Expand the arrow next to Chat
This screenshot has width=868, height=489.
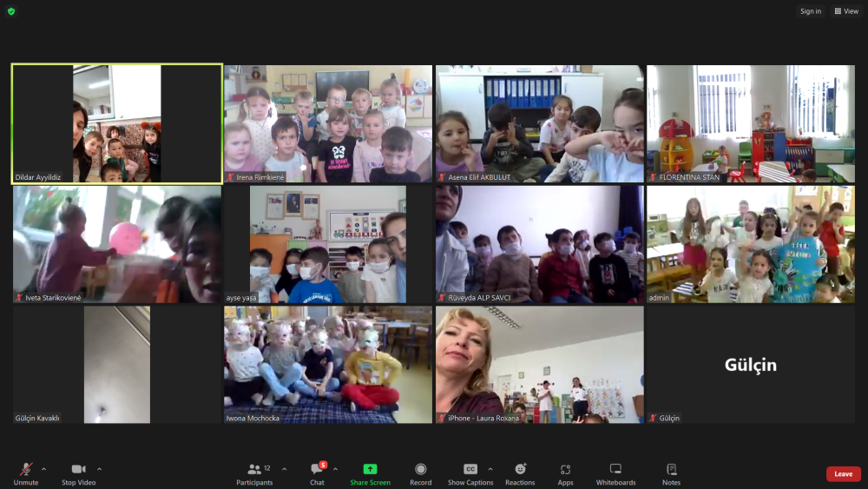tap(335, 469)
